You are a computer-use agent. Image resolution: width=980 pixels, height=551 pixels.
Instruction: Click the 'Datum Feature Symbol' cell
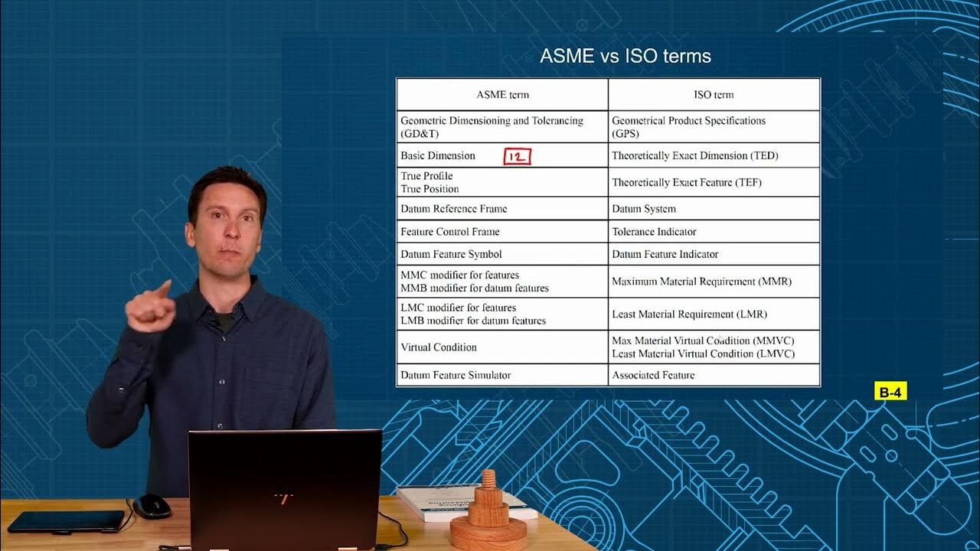pyautogui.click(x=502, y=254)
